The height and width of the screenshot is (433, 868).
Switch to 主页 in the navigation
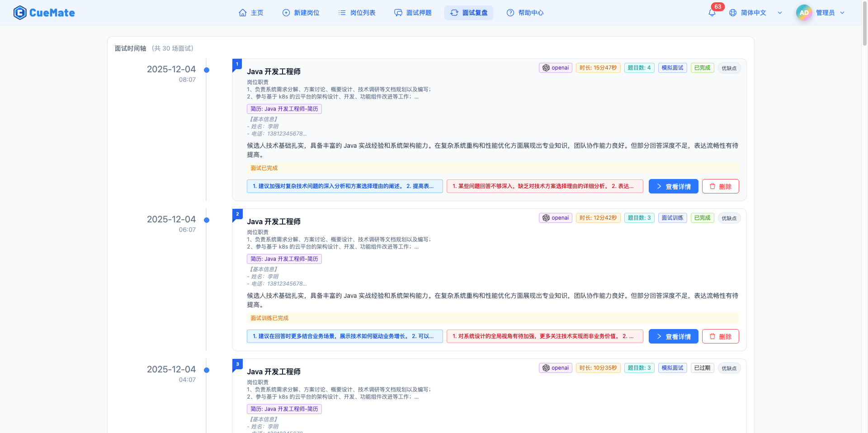tap(251, 13)
